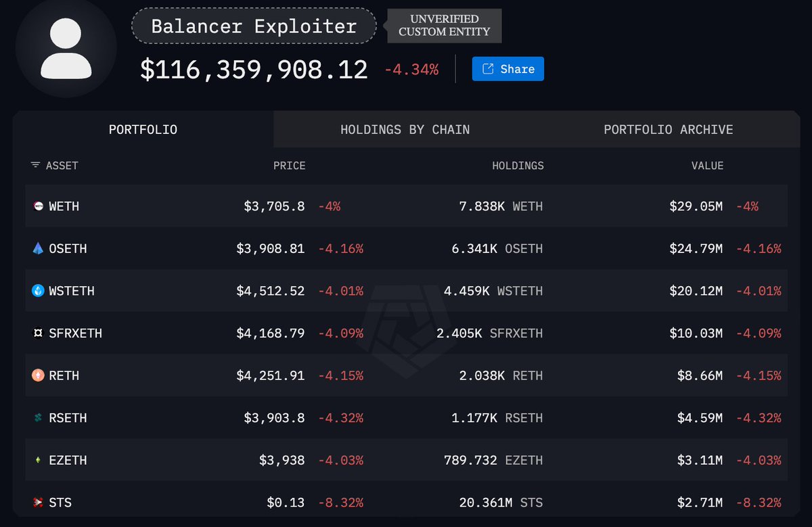The width and height of the screenshot is (812, 527).
Task: Open the WETH asset name
Action: [x=64, y=206]
